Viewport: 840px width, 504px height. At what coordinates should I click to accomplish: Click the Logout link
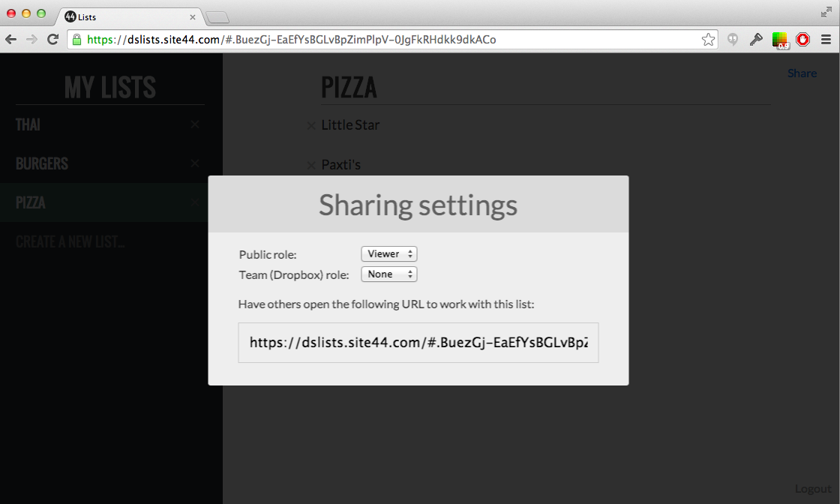pyautogui.click(x=813, y=488)
